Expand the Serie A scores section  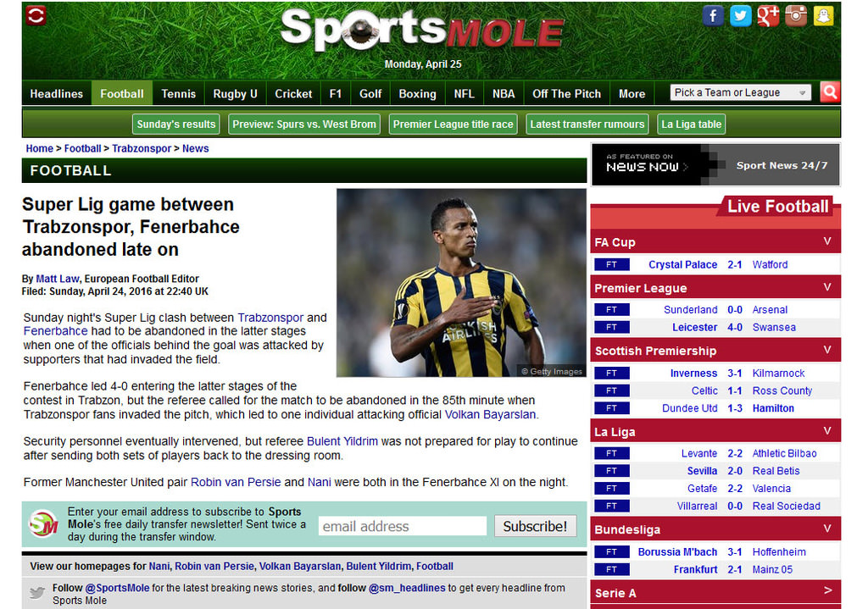coord(827,590)
